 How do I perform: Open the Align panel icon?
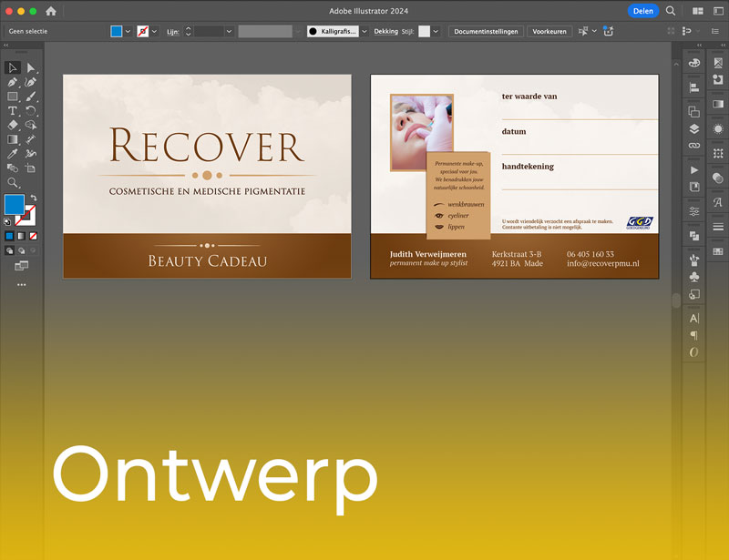tap(694, 87)
